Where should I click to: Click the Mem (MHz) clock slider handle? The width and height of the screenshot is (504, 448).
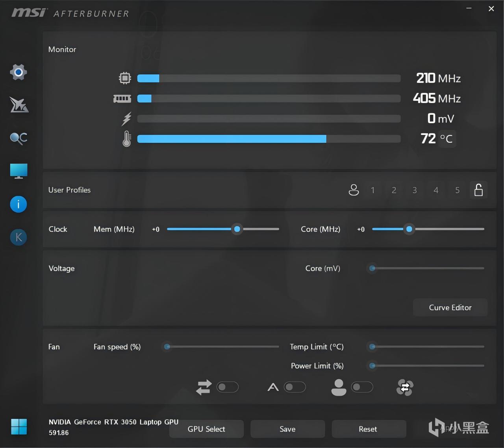click(237, 229)
